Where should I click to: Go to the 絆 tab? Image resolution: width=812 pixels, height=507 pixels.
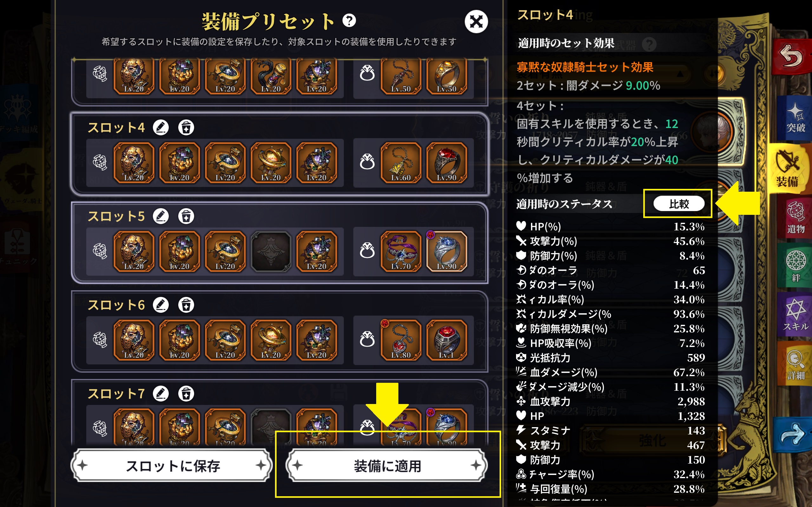[x=796, y=266]
